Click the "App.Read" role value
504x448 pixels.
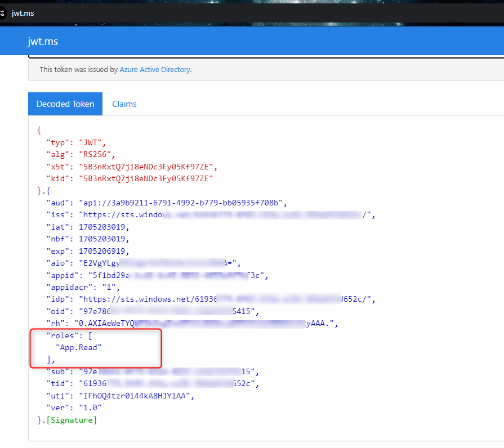tap(79, 347)
